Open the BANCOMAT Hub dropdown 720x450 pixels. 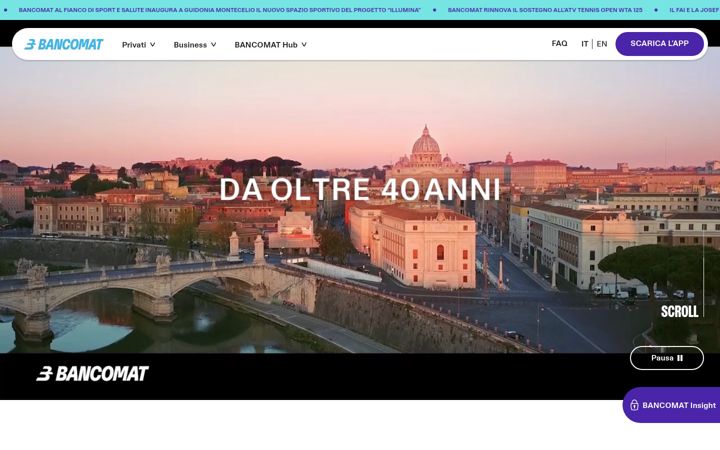click(270, 45)
